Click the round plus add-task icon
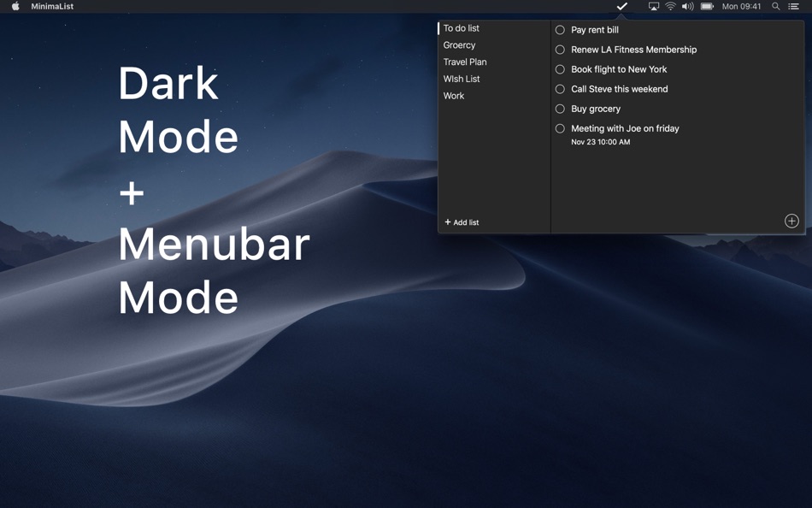This screenshot has width=812, height=508. 791,221
